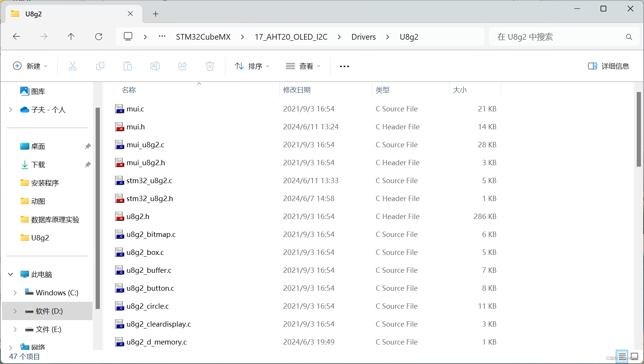Open 数据库原理实验 folder in sidebar

click(50, 219)
